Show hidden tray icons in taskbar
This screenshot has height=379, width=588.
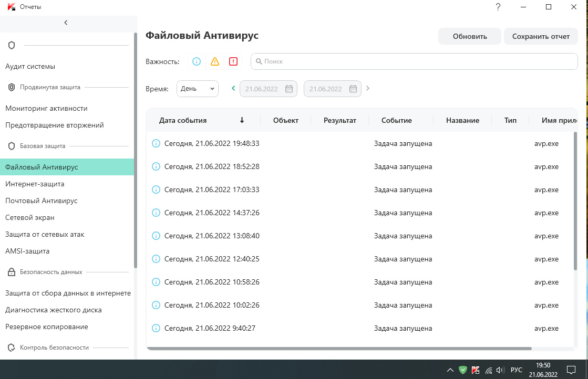(450, 371)
